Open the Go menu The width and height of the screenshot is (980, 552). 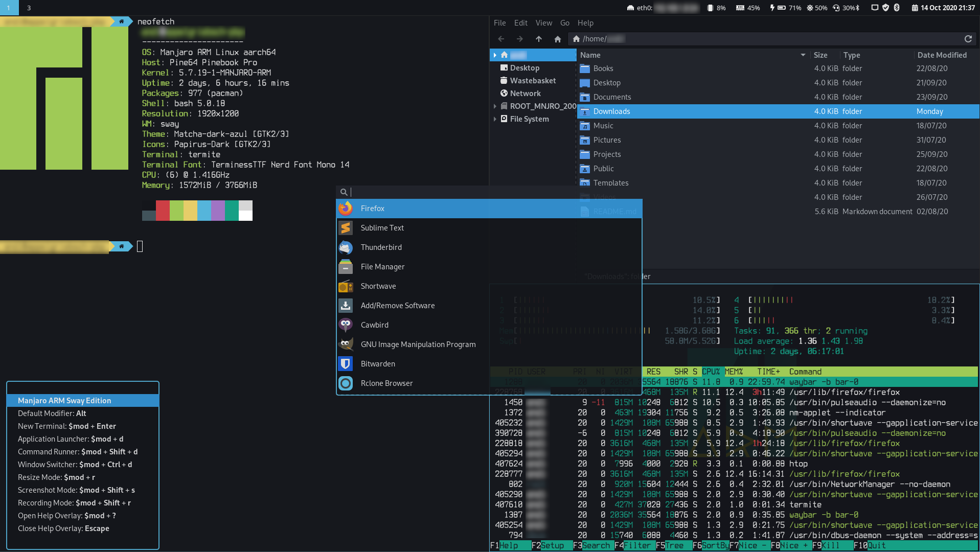point(564,23)
